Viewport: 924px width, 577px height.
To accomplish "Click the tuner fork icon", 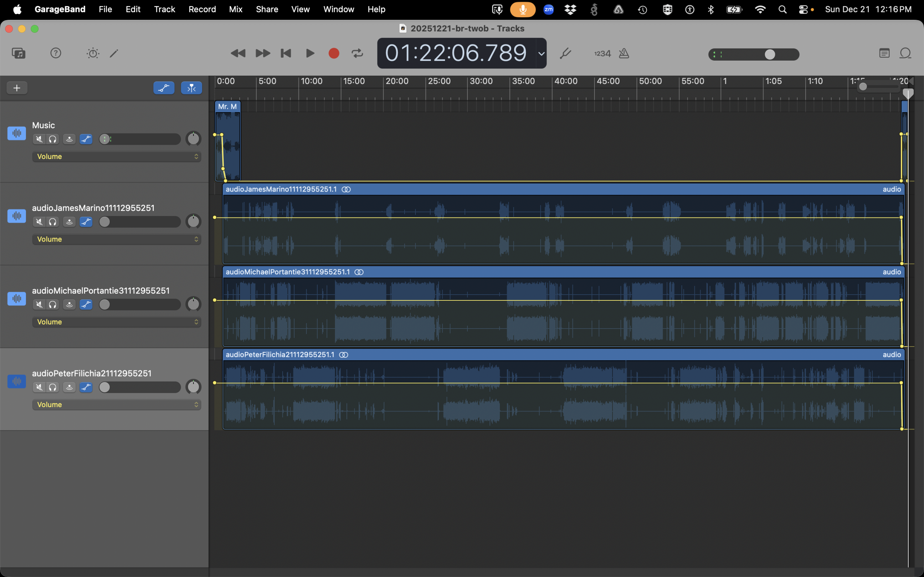I will 565,53.
